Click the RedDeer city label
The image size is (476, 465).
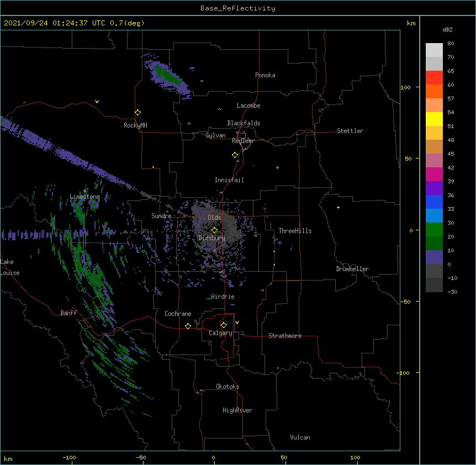point(243,141)
